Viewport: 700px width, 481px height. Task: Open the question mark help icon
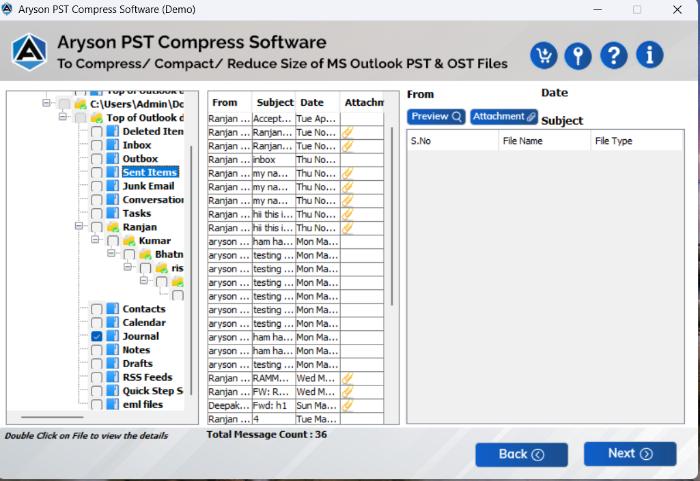(x=614, y=56)
